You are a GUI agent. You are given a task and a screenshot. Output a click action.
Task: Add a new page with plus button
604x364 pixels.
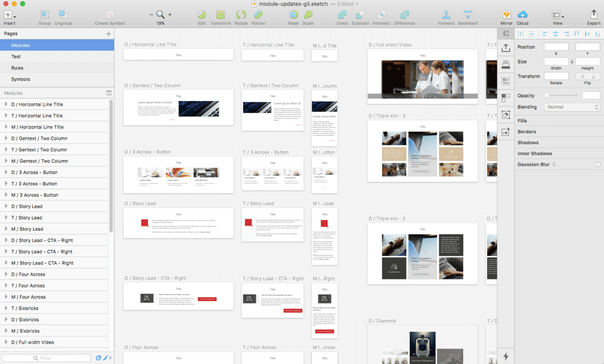coord(109,34)
